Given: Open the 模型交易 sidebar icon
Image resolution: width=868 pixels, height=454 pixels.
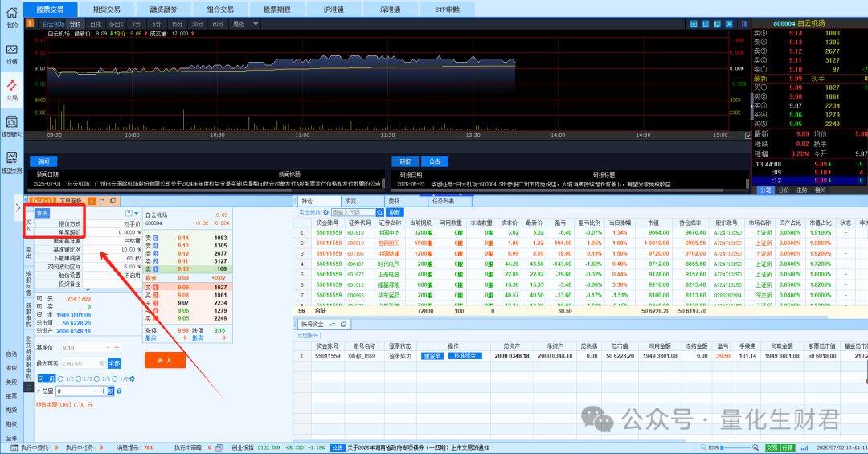Looking at the screenshot, I should pyautogui.click(x=11, y=157).
